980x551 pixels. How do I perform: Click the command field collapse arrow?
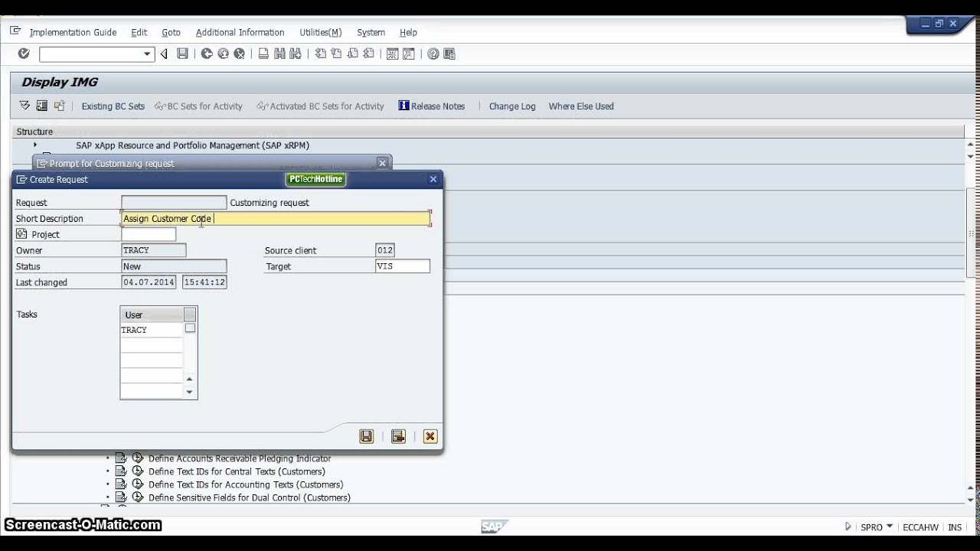pyautogui.click(x=163, y=54)
